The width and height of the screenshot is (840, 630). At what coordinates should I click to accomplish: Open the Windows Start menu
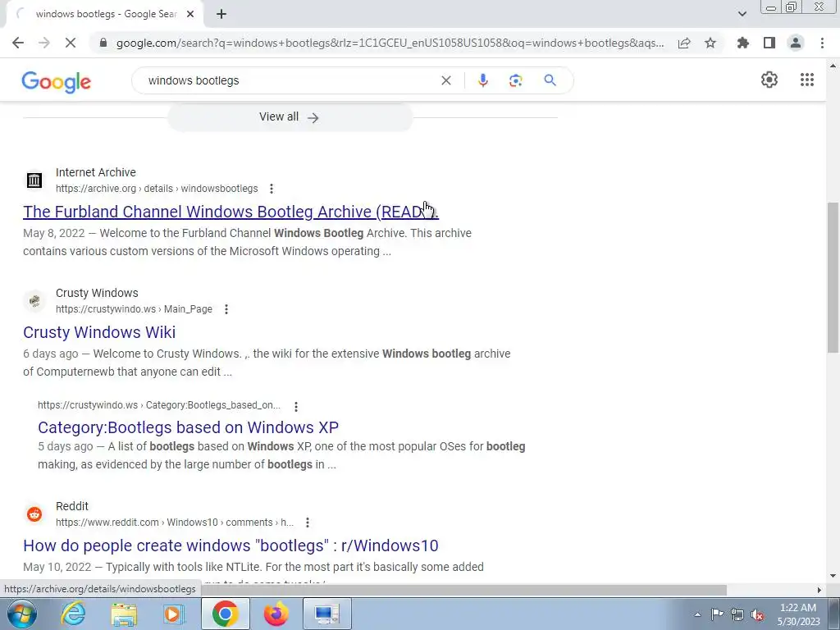tap(21, 614)
